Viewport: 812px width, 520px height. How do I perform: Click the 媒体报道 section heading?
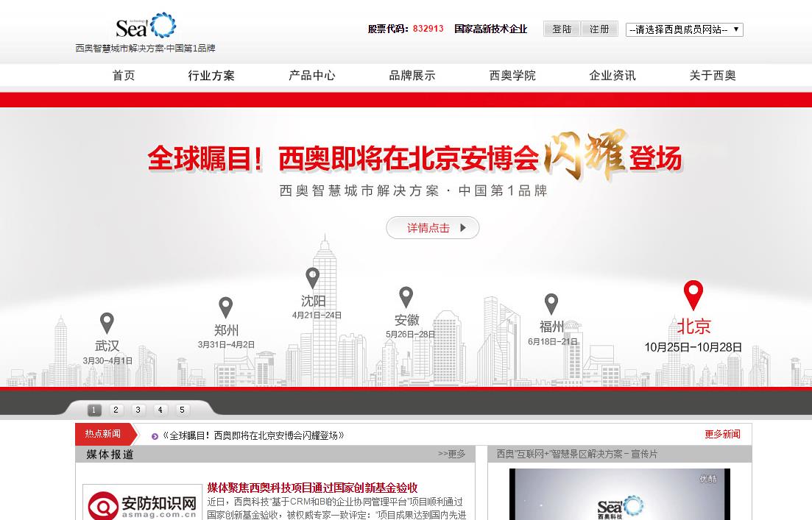tap(110, 455)
